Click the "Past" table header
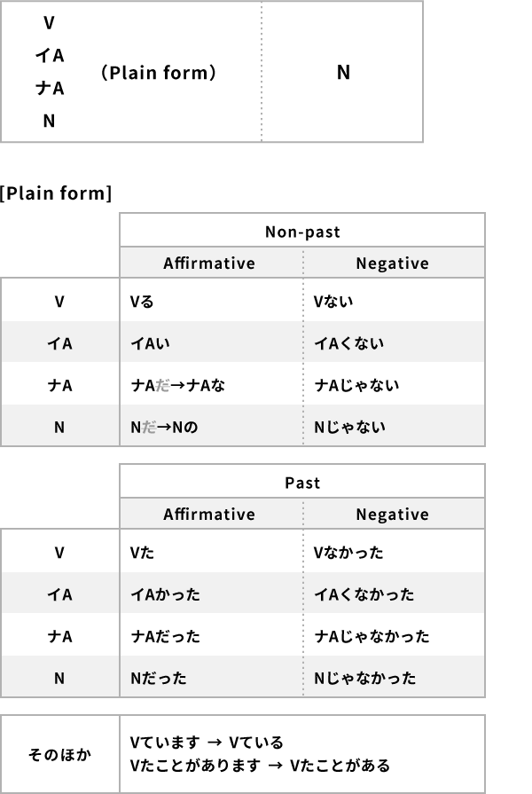This screenshot has height=794, width=532. click(302, 483)
